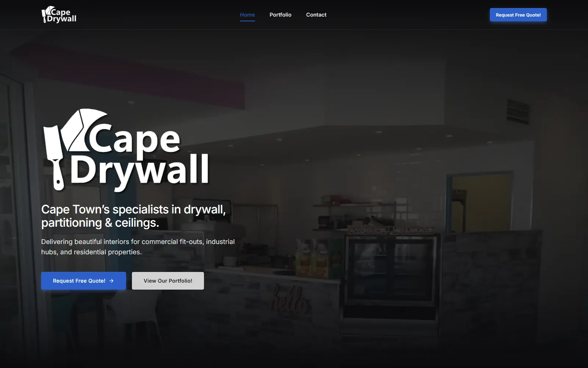Viewport: 588px width, 368px height.
Task: Click the arrow icon inside hero quote button
Action: [x=111, y=281]
